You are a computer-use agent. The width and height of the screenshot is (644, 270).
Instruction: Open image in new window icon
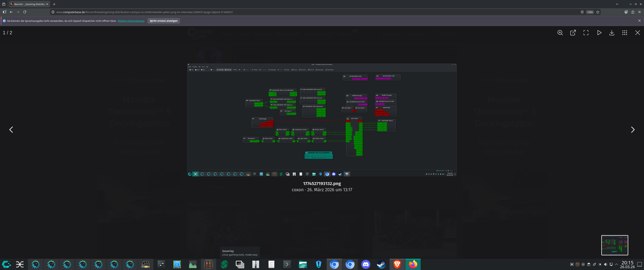pos(573,33)
